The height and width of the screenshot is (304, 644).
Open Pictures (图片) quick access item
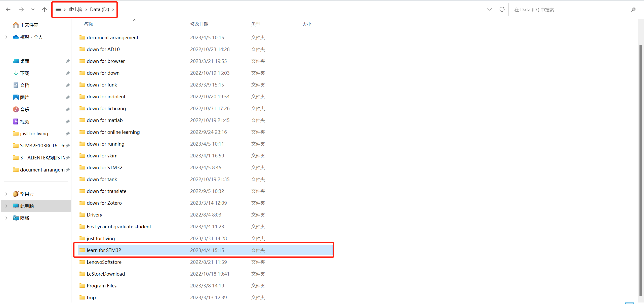point(25,97)
